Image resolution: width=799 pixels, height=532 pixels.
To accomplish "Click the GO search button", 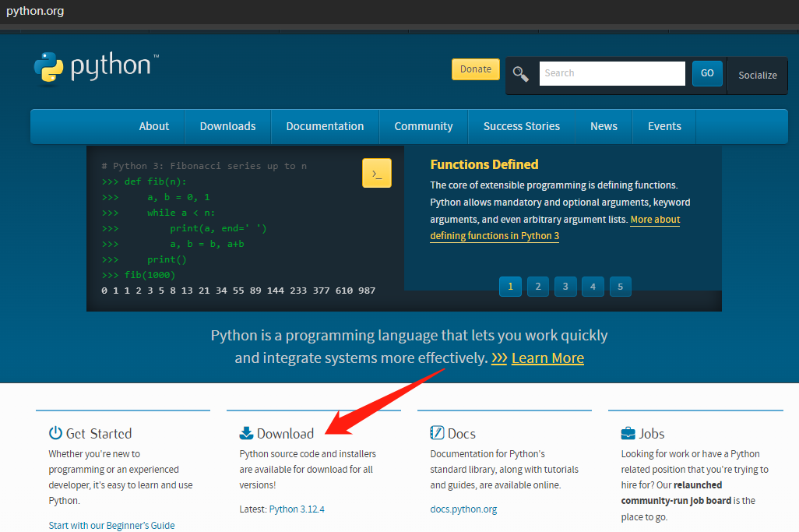I will tap(707, 73).
